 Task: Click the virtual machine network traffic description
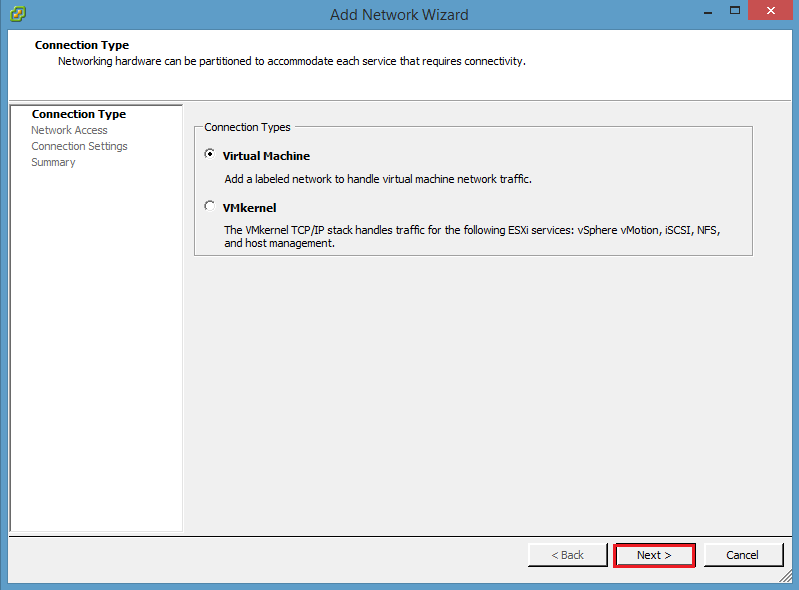click(x=378, y=179)
